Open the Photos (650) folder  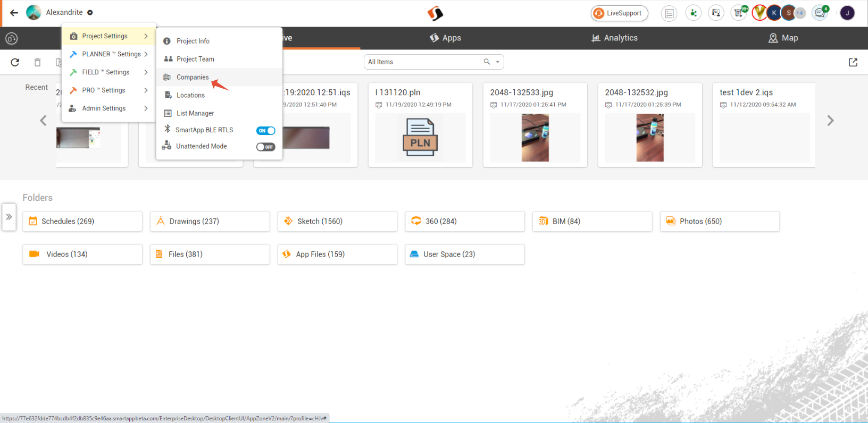point(720,221)
